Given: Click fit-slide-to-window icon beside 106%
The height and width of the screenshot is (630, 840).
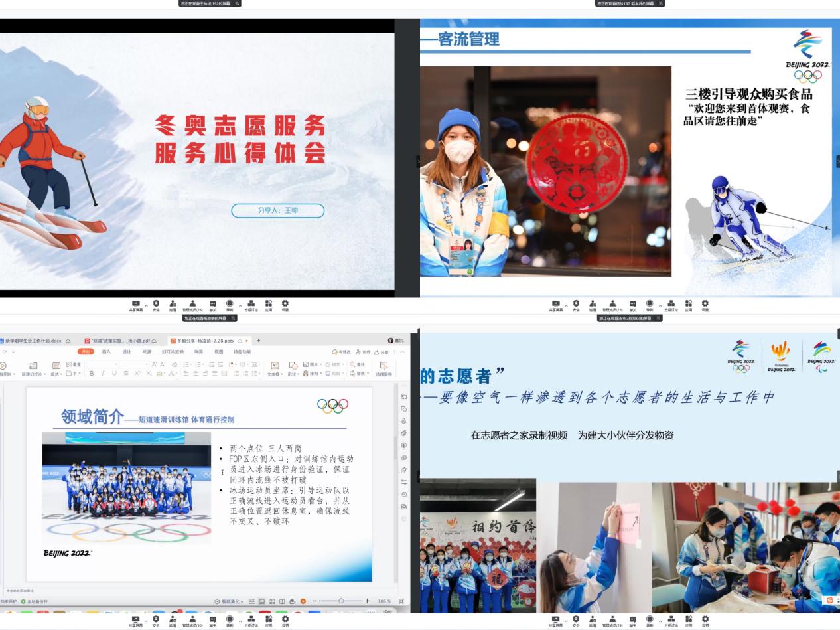Looking at the screenshot, I should [x=401, y=601].
